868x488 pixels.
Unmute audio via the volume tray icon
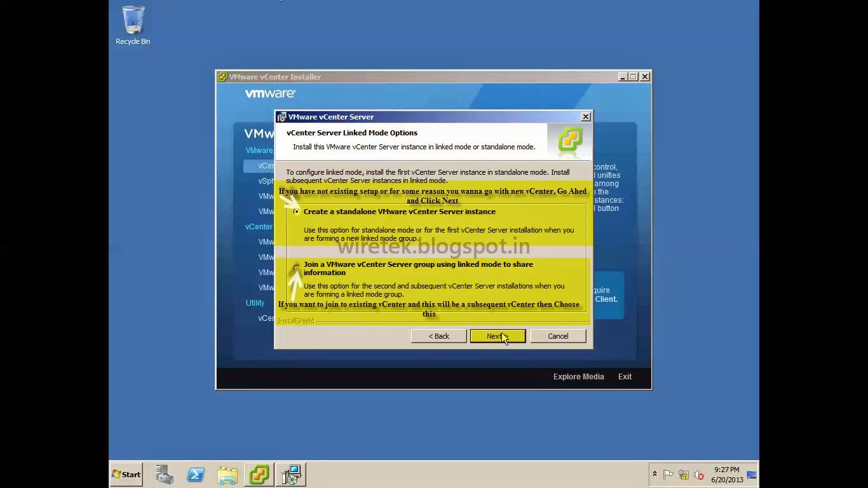click(699, 475)
